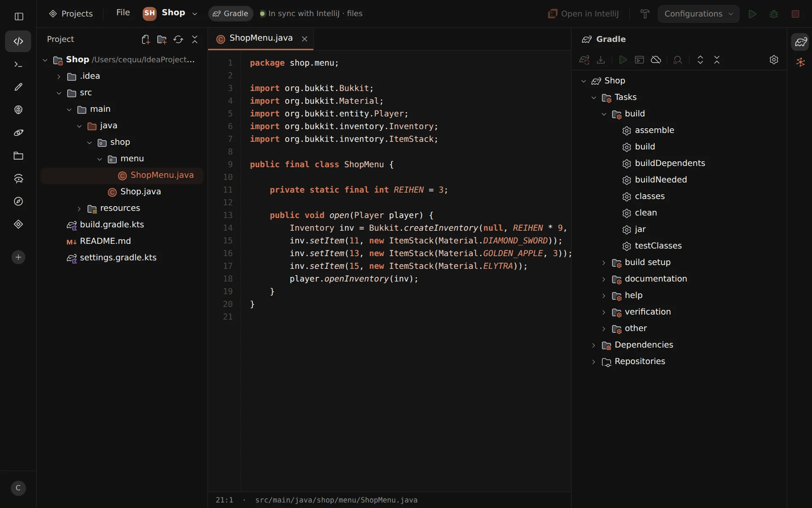Expand the .idea folder
This screenshot has height=508, width=812.
coord(59,77)
